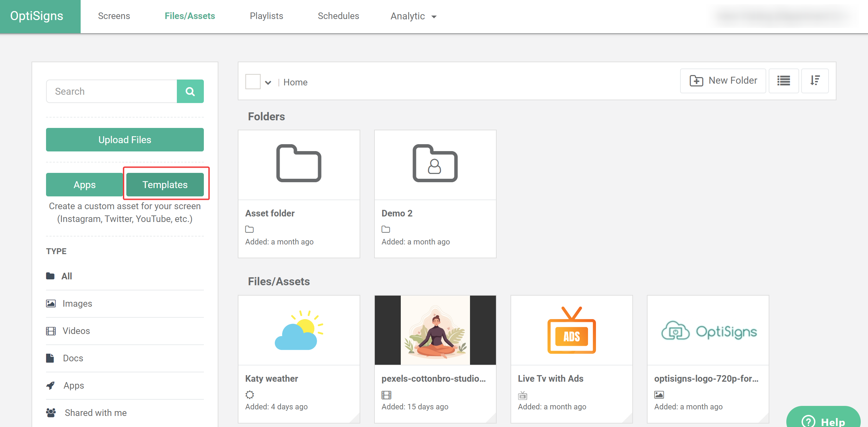
Task: Expand the selection dropdown chevron
Action: point(268,83)
